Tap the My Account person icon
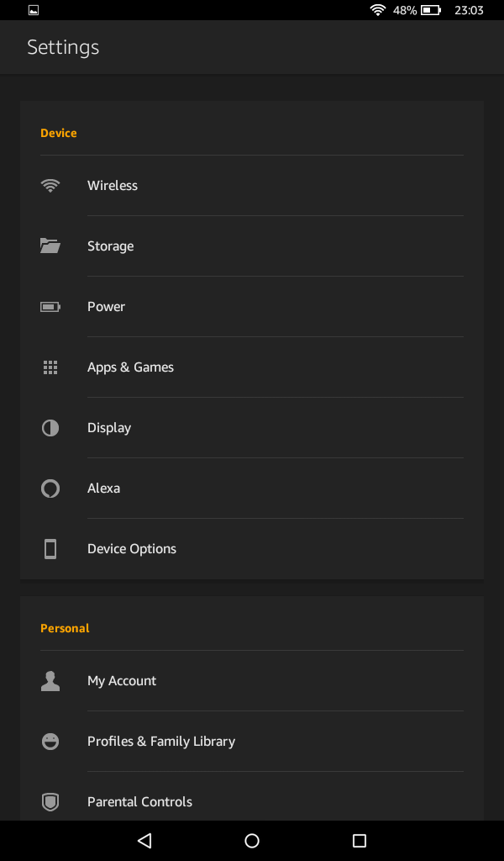The width and height of the screenshot is (504, 861). pyautogui.click(x=50, y=681)
